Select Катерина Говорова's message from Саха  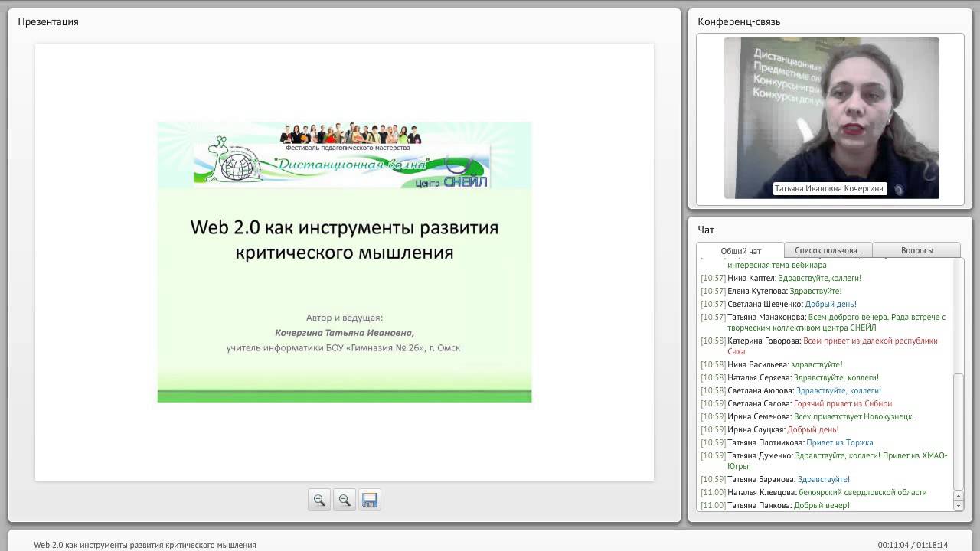(x=819, y=346)
